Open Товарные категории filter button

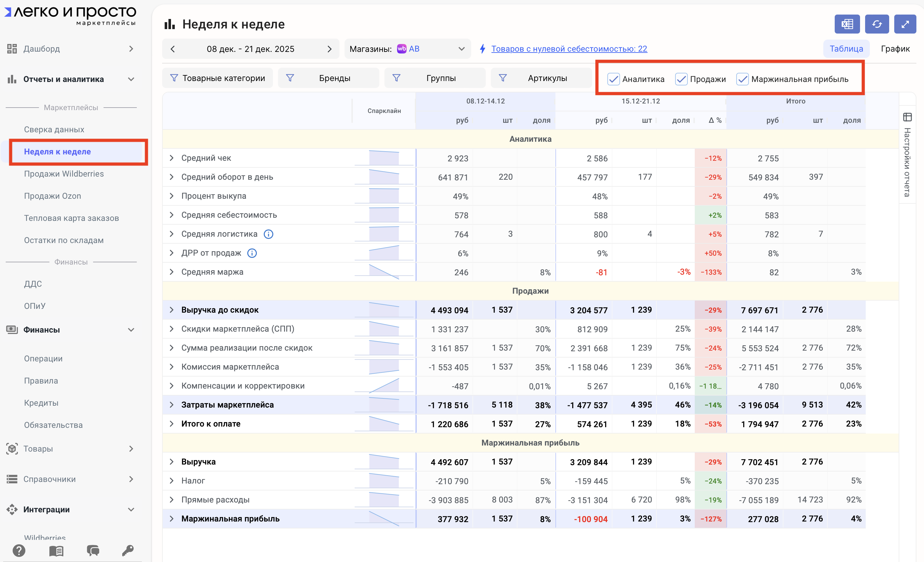pyautogui.click(x=218, y=78)
